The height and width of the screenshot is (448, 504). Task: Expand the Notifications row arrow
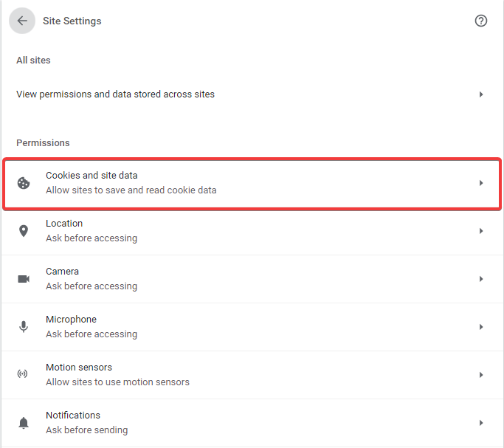tap(481, 423)
